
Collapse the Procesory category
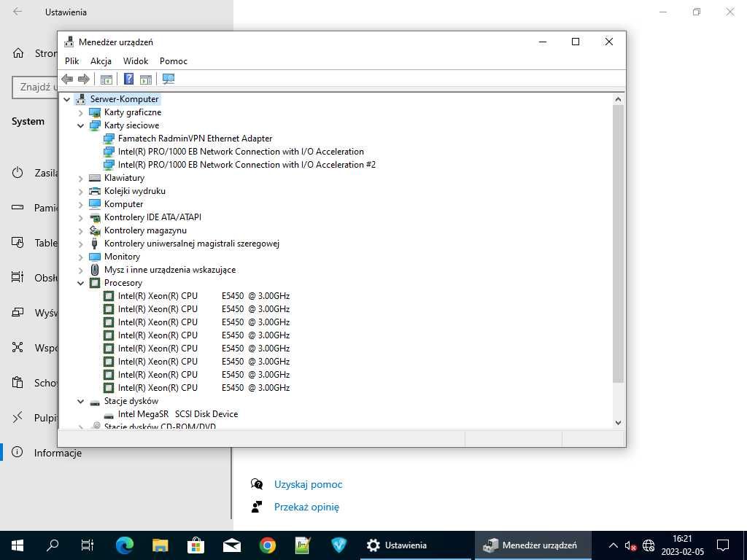point(80,284)
